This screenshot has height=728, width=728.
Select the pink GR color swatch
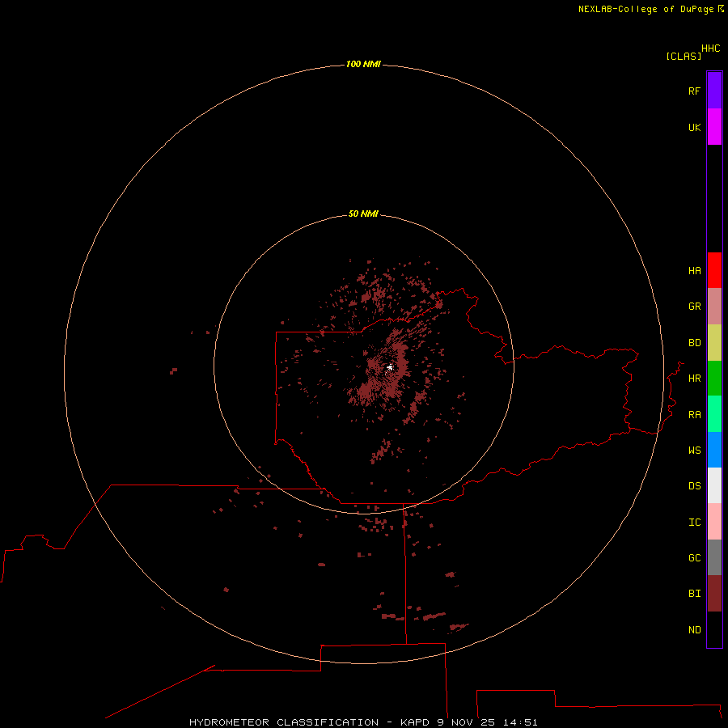[714, 307]
